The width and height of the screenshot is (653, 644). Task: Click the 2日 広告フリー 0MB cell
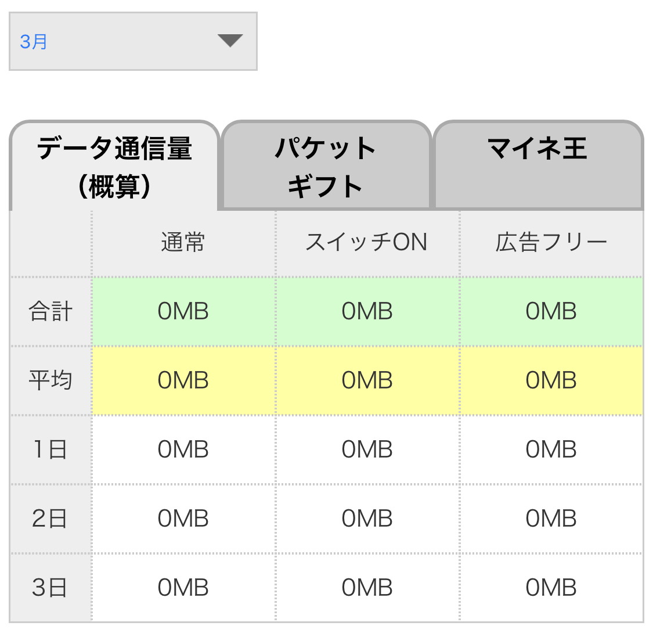coord(551,519)
